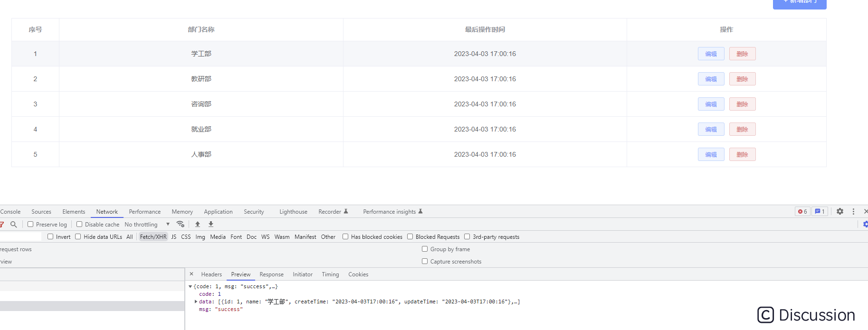Open the Lighthouse tab
The image size is (868, 330).
pyautogui.click(x=293, y=212)
